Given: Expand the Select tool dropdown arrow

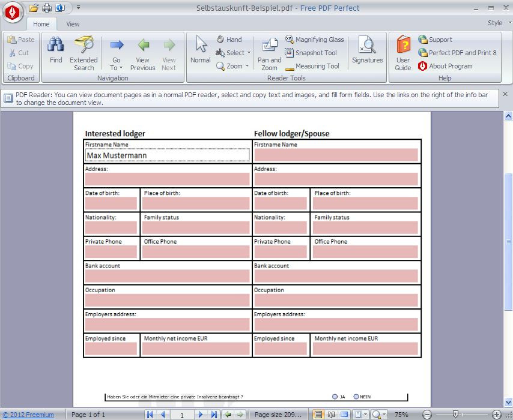Looking at the screenshot, I should point(249,53).
